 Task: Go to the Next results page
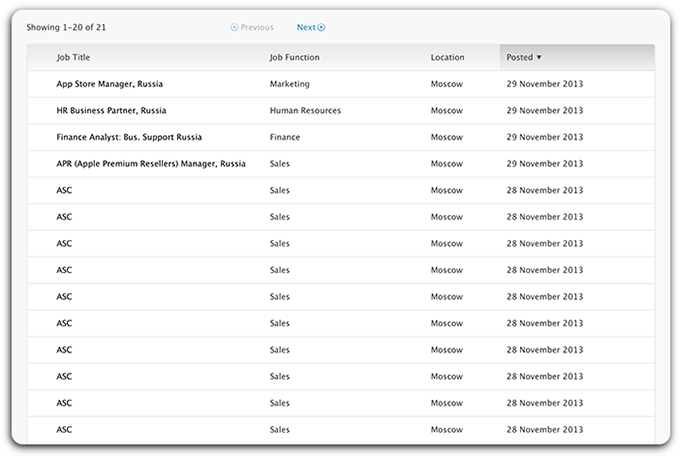306,28
